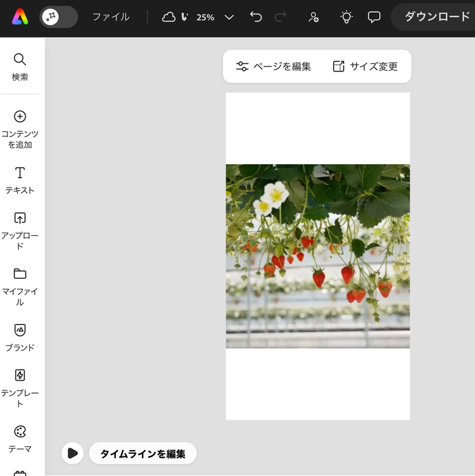The height and width of the screenshot is (476, 475).
Task: Open the テキスト panel
Action: (x=20, y=180)
